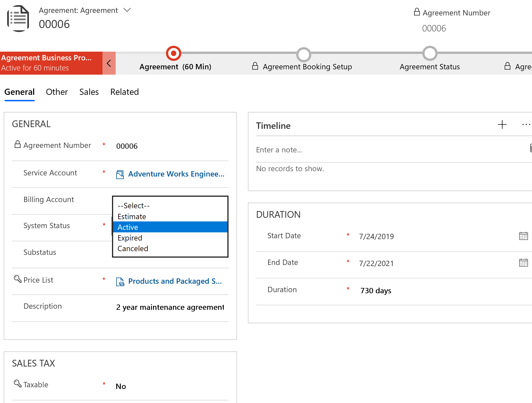Add a timeline record with the plus icon
The height and width of the screenshot is (403, 532).
click(502, 125)
